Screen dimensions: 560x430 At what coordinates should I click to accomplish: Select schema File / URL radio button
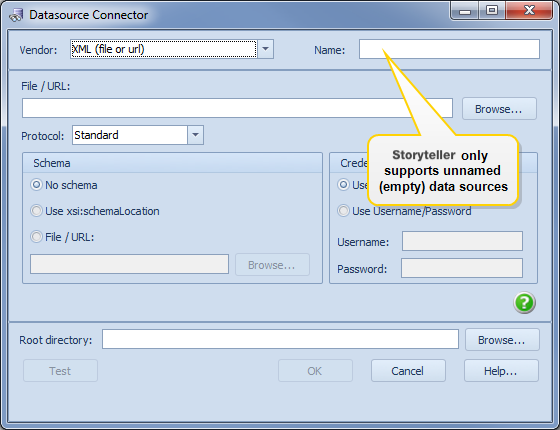[x=36, y=237]
